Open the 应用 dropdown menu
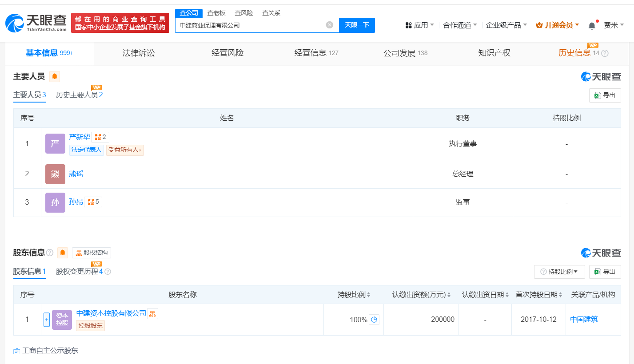Image resolution: width=634 pixels, height=364 pixels. [420, 25]
